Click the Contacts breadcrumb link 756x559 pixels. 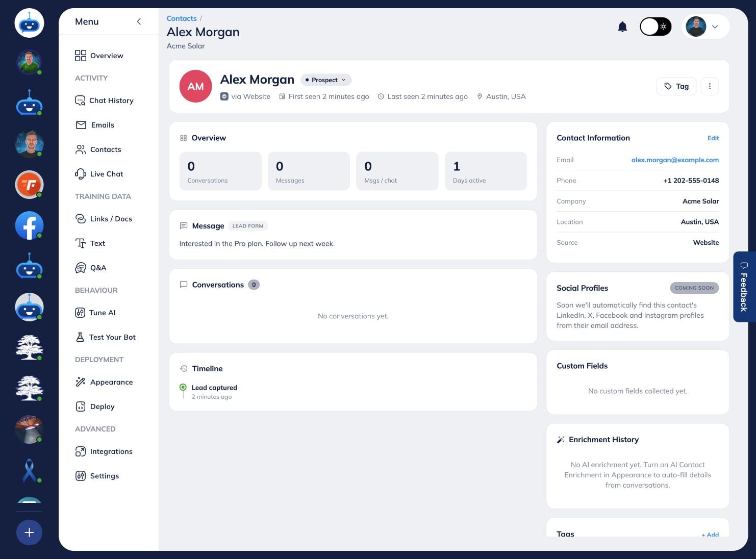pyautogui.click(x=182, y=18)
